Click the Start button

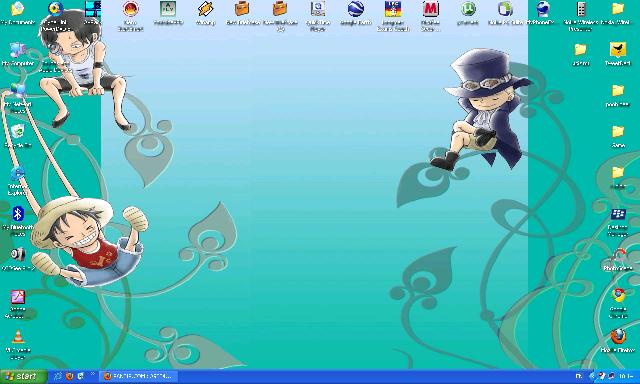(x=23, y=376)
